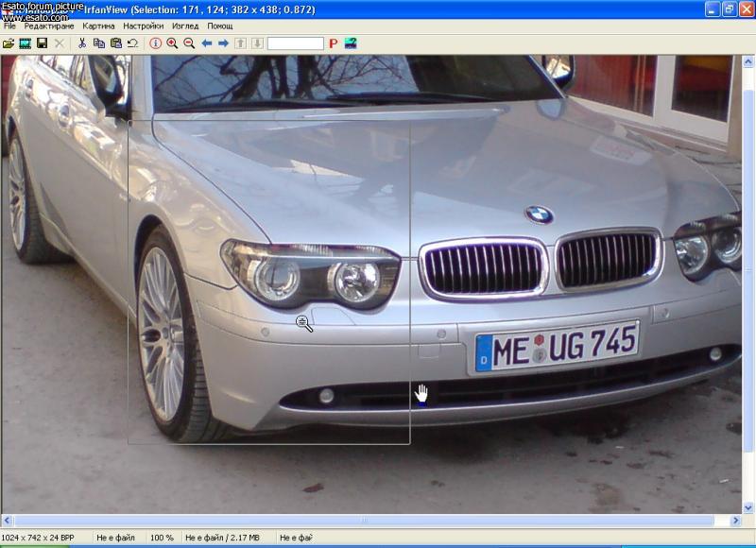
Task: Click status bar text '1024 x 742 x 24 BPP'
Action: [x=38, y=538]
